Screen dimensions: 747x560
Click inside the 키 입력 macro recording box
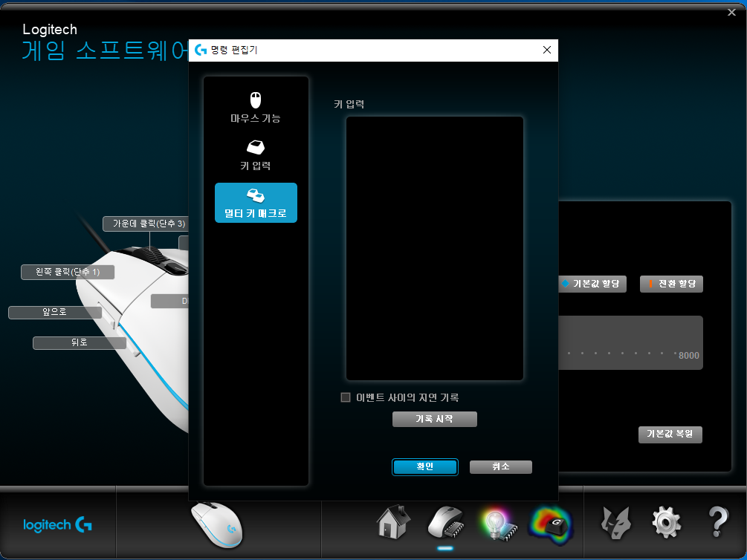[435, 248]
